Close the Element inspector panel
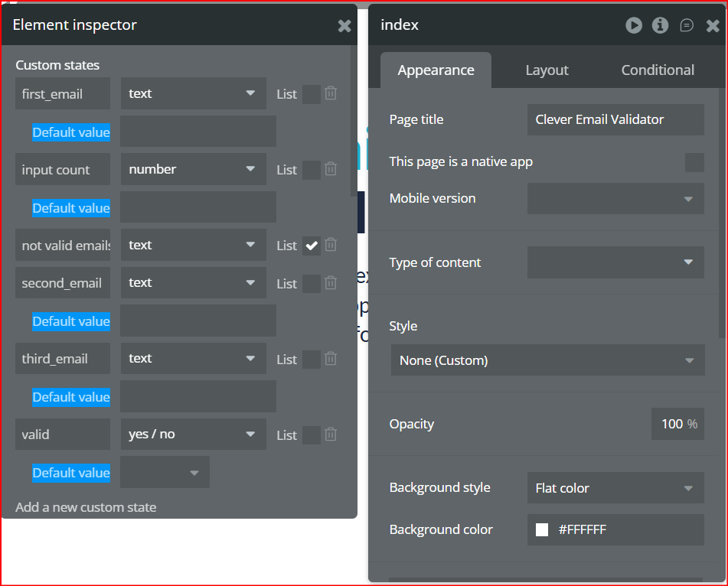 pos(344,26)
